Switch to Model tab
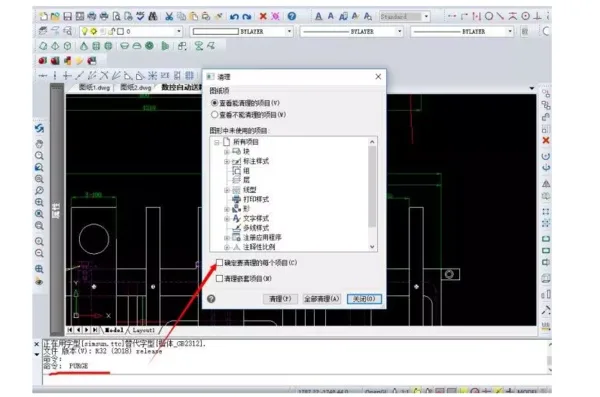This screenshot has height=397, width=600. [114, 330]
